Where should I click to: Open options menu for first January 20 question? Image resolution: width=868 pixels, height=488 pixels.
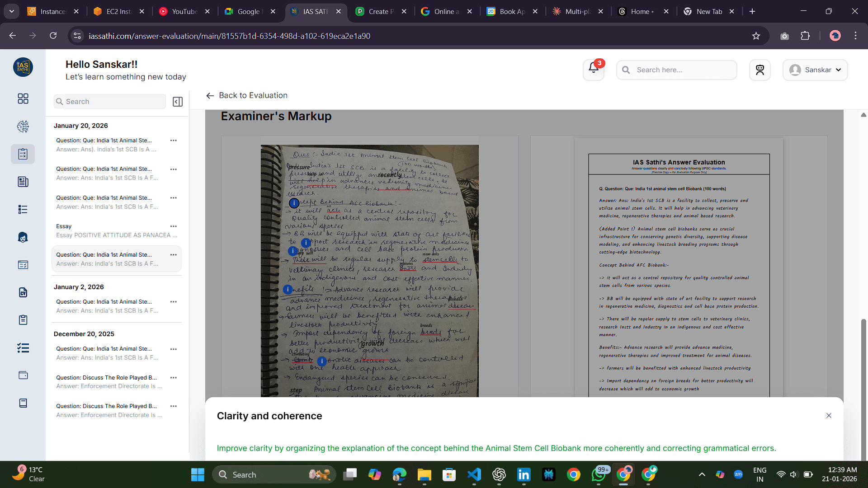(x=173, y=141)
